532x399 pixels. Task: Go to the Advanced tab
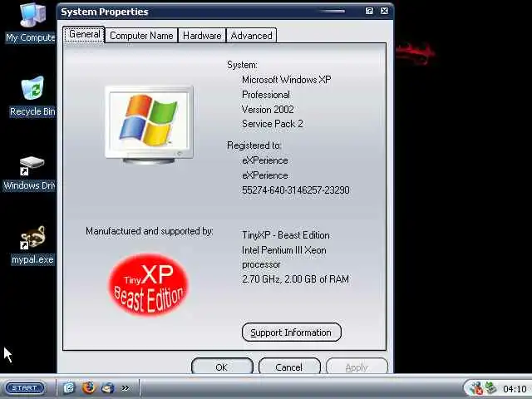(x=251, y=35)
